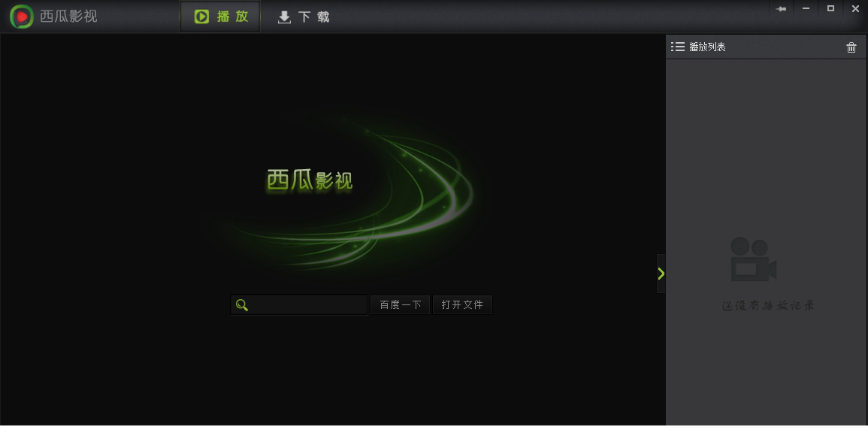Click the 西瓜影视 title text
The image size is (868, 442).
tap(68, 16)
